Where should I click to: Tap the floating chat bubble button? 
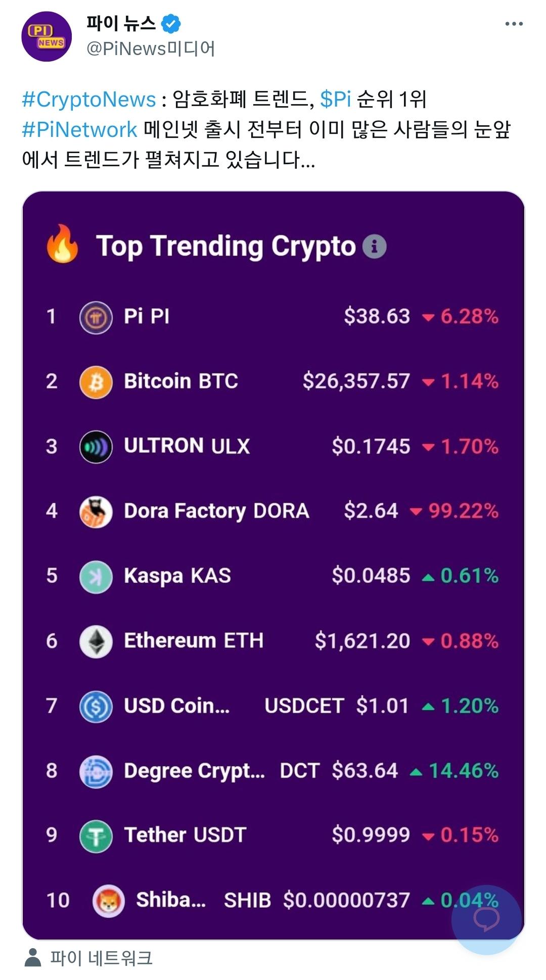[x=486, y=919]
